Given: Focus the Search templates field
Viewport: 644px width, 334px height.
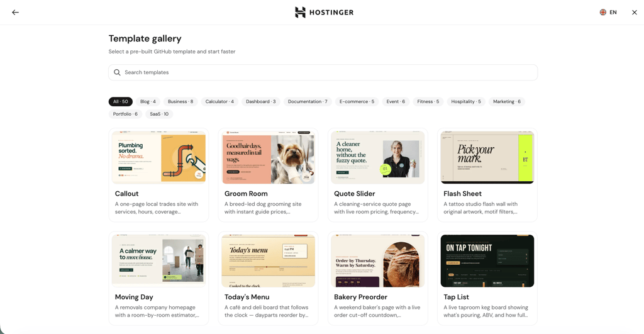Looking at the screenshot, I should pos(323,72).
